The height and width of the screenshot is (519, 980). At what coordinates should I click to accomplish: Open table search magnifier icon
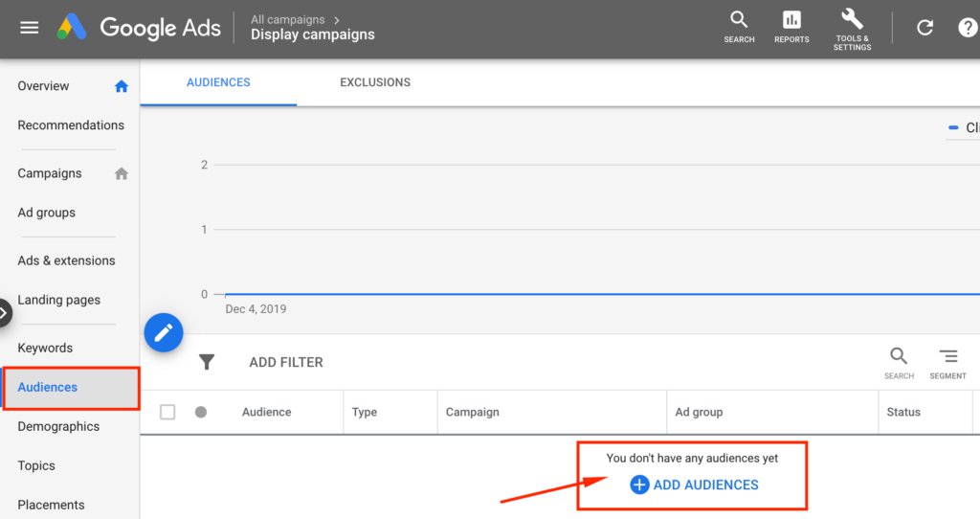(899, 356)
